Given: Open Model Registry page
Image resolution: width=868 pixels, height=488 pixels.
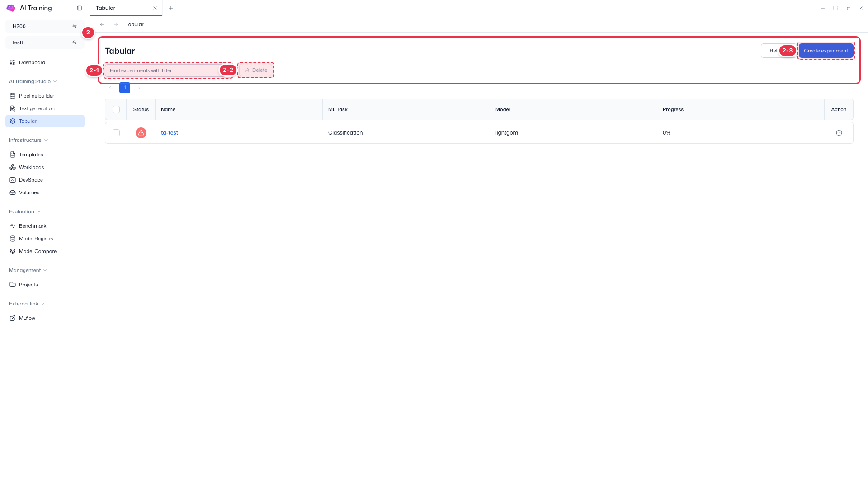Looking at the screenshot, I should tap(45, 239).
